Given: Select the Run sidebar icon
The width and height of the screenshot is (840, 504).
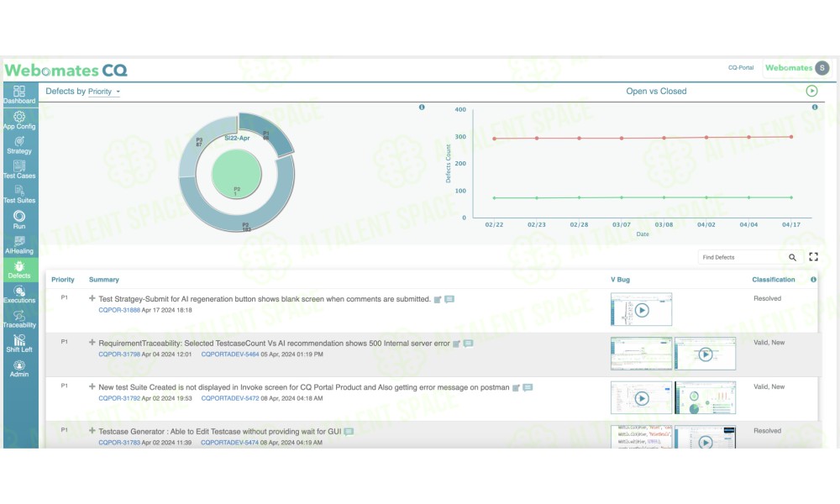Looking at the screenshot, I should pyautogui.click(x=19, y=219).
